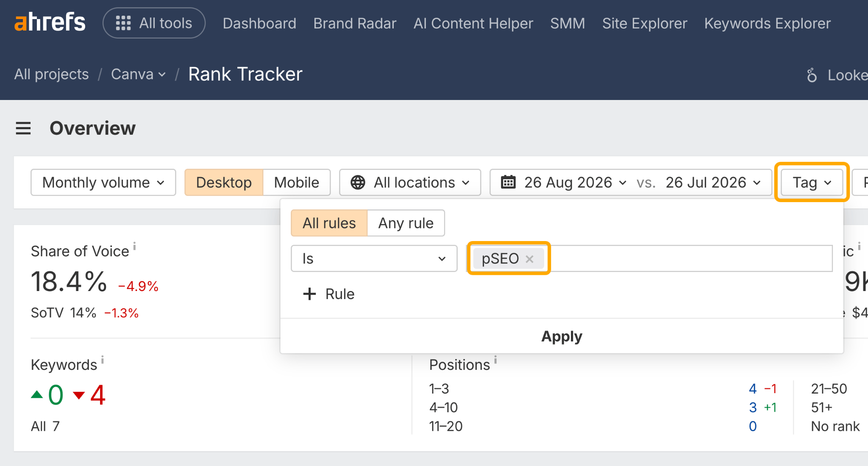
Task: Select the All rules option
Action: 329,223
